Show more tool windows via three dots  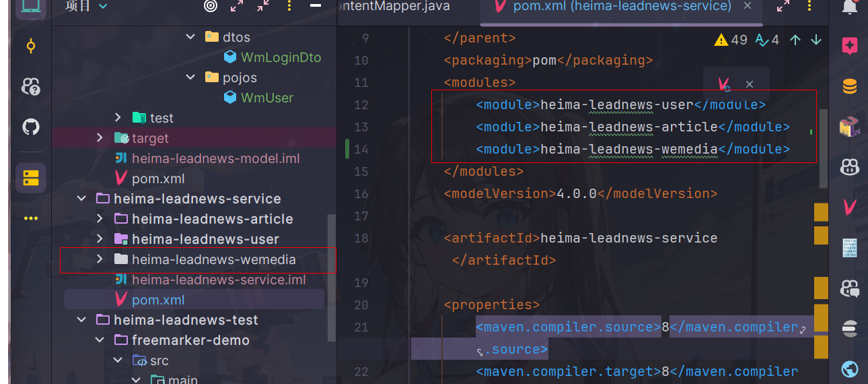[31, 218]
